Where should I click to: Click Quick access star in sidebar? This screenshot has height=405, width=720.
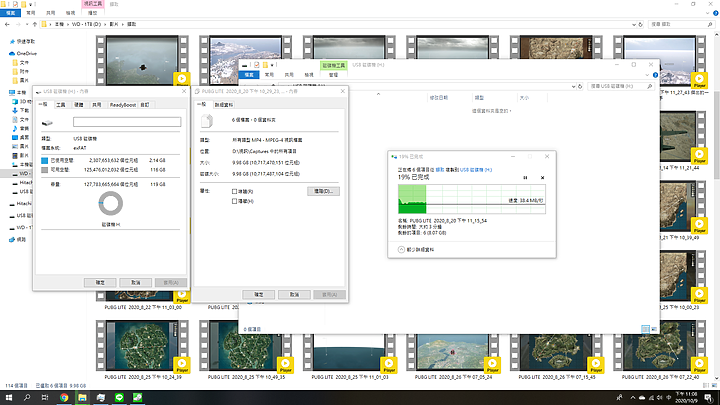pyautogui.click(x=12, y=41)
